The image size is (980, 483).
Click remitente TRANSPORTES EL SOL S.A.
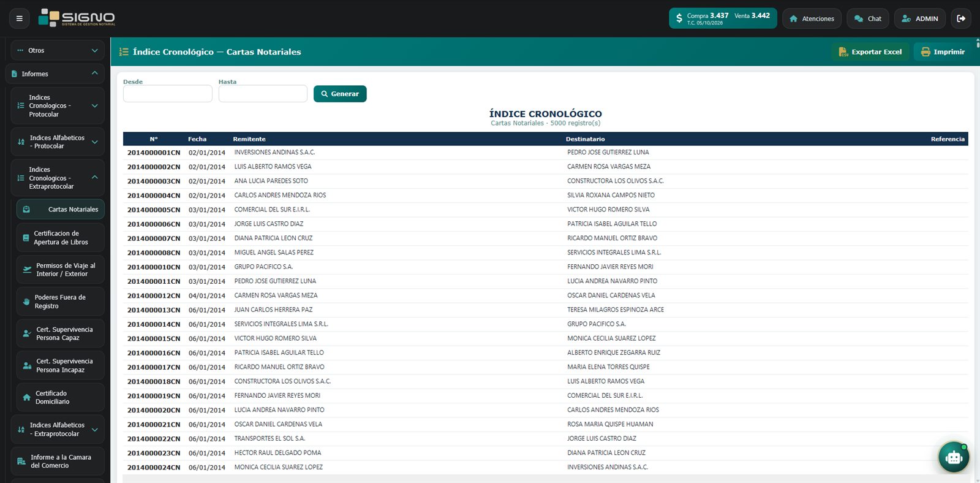269,439
